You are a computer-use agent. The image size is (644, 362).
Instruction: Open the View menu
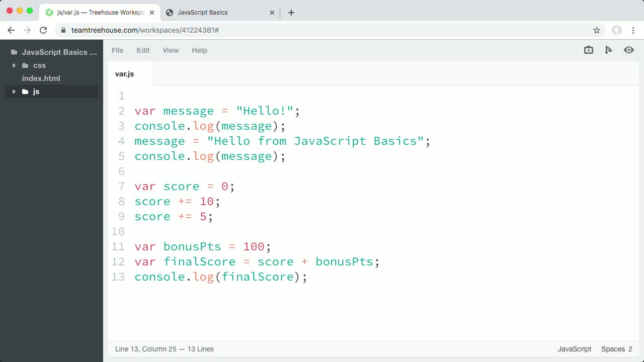pos(171,50)
